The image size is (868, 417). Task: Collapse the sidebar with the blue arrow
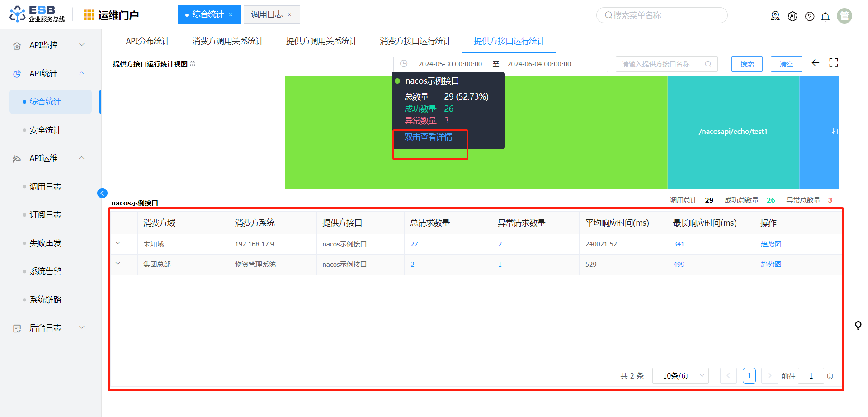(x=102, y=193)
